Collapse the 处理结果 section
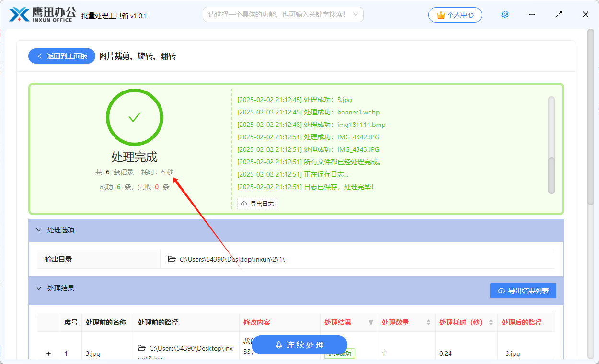Viewport: 599px width, 364px height. click(x=39, y=288)
